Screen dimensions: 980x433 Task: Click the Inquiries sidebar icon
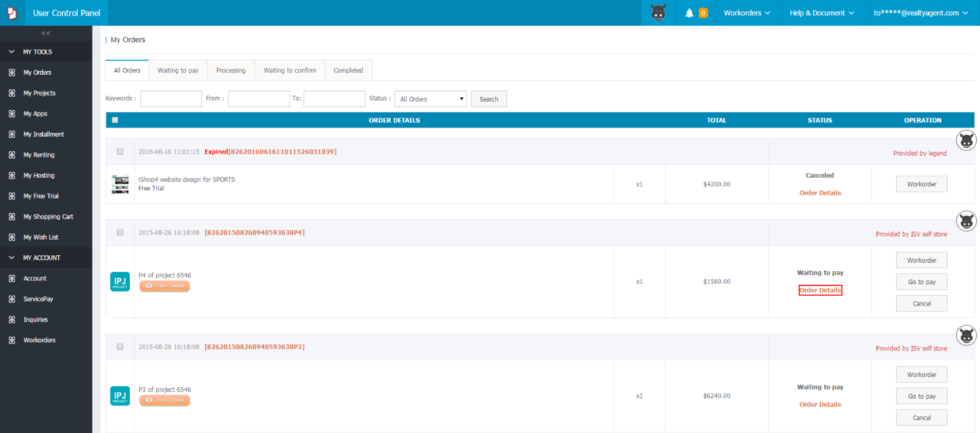pyautogui.click(x=12, y=320)
